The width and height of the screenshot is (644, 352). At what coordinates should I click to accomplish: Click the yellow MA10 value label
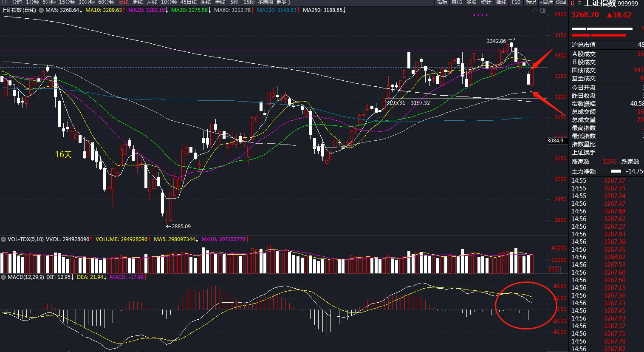pyautogui.click(x=104, y=10)
